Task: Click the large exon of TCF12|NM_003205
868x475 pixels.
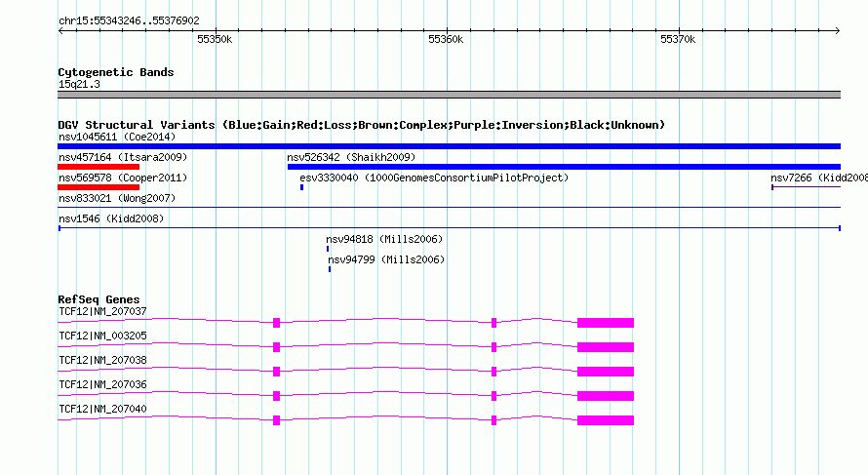Action: [x=606, y=347]
